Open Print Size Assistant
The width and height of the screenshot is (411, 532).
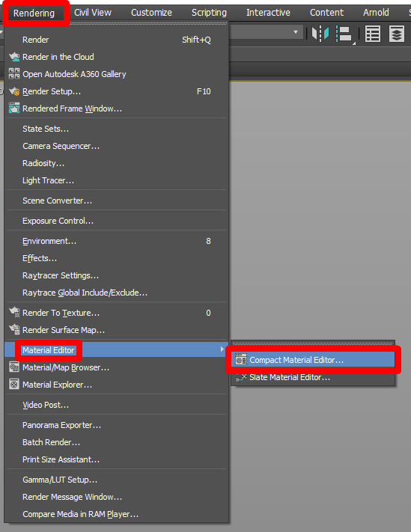[x=116, y=460]
